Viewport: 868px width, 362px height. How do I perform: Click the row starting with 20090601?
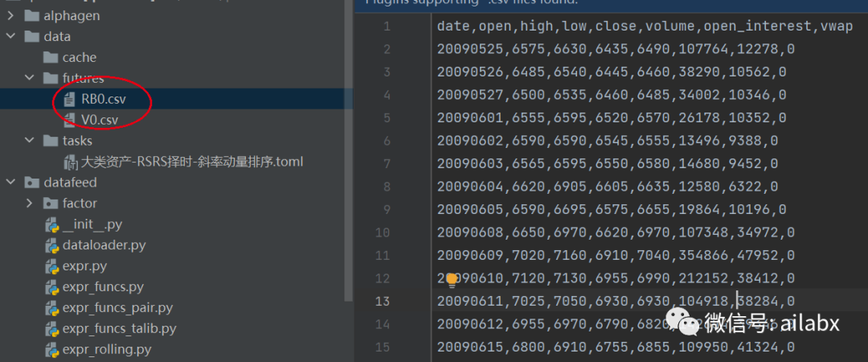point(612,117)
